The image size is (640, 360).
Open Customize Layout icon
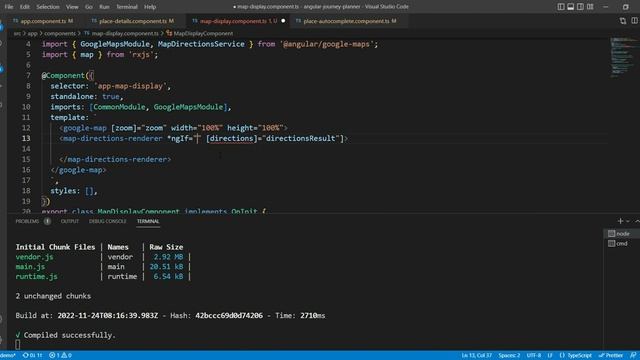pyautogui.click(x=590, y=7)
